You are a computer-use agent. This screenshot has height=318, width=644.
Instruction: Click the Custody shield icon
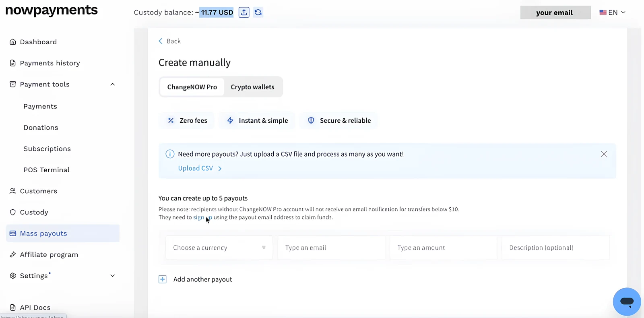point(13,212)
